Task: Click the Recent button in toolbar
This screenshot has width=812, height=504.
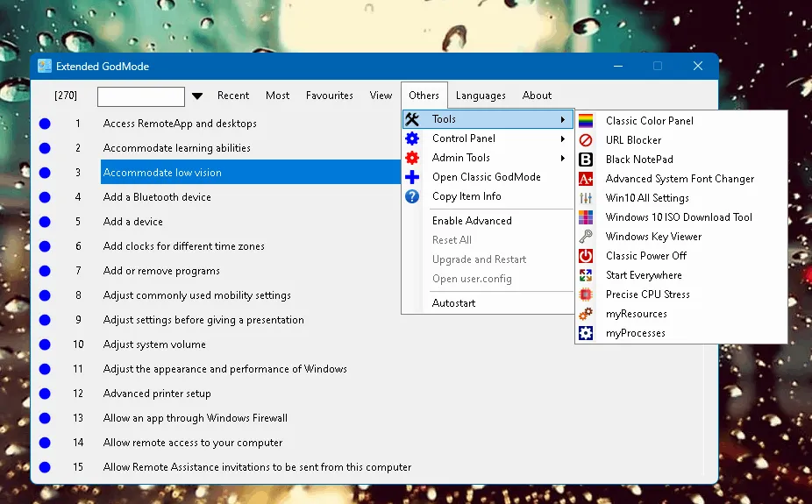Action: point(233,96)
